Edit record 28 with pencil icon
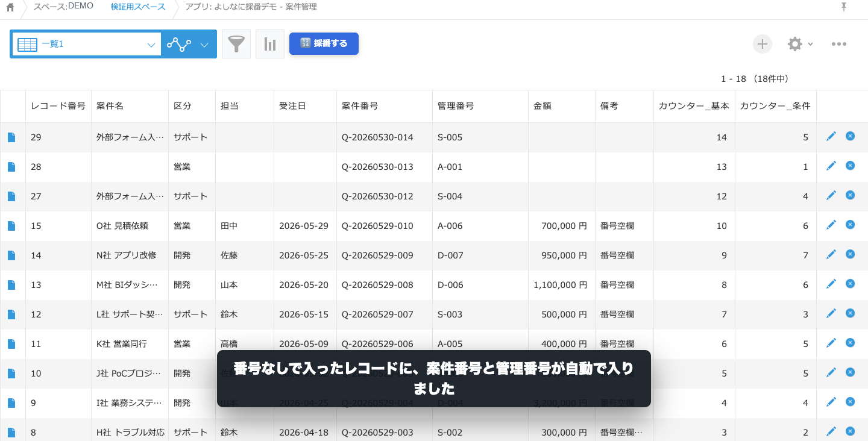Image resolution: width=868 pixels, height=441 pixels. pos(831,166)
